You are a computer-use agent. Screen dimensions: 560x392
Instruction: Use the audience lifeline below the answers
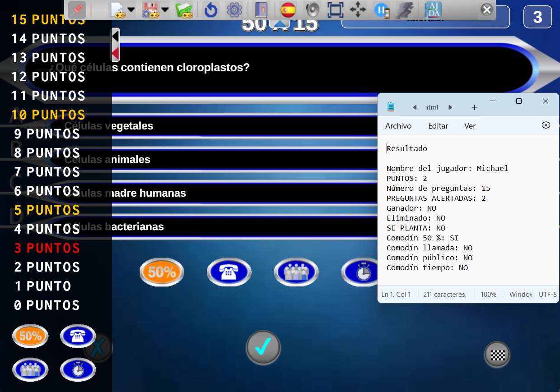(296, 272)
